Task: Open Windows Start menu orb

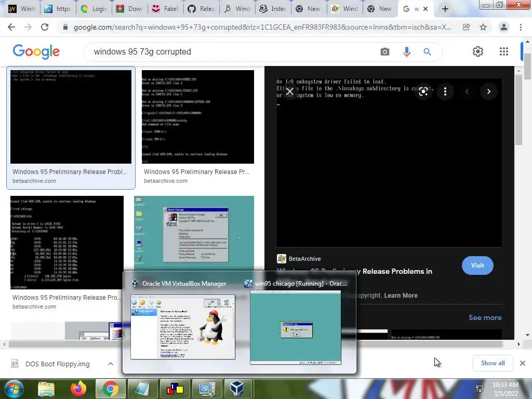Action: click(x=13, y=389)
